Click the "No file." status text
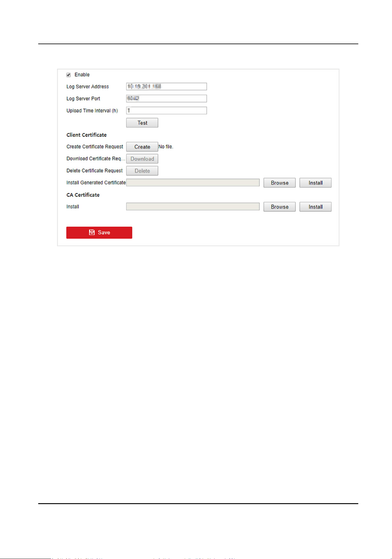Screen dimensions: 392x559 tap(166, 147)
